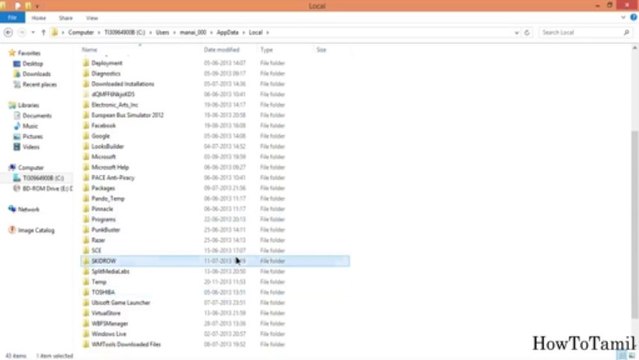
Task: Open Pictures library in navigation pane
Action: [x=33, y=137]
